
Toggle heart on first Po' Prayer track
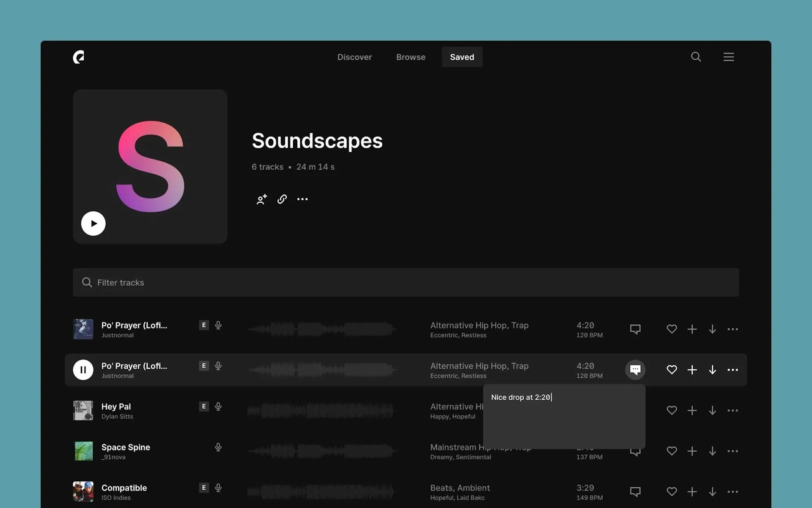[x=672, y=329]
